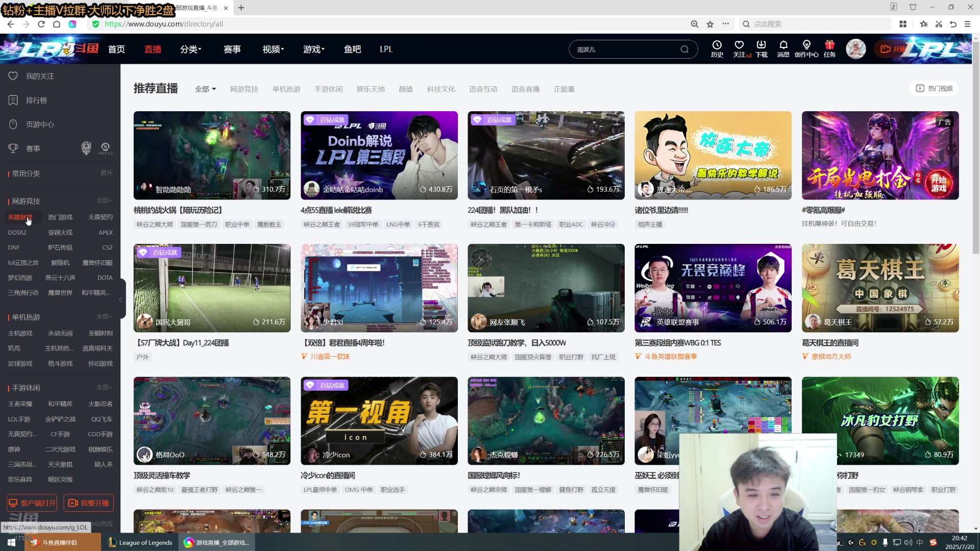
Task: Select 直播 in top navigation
Action: [x=153, y=49]
